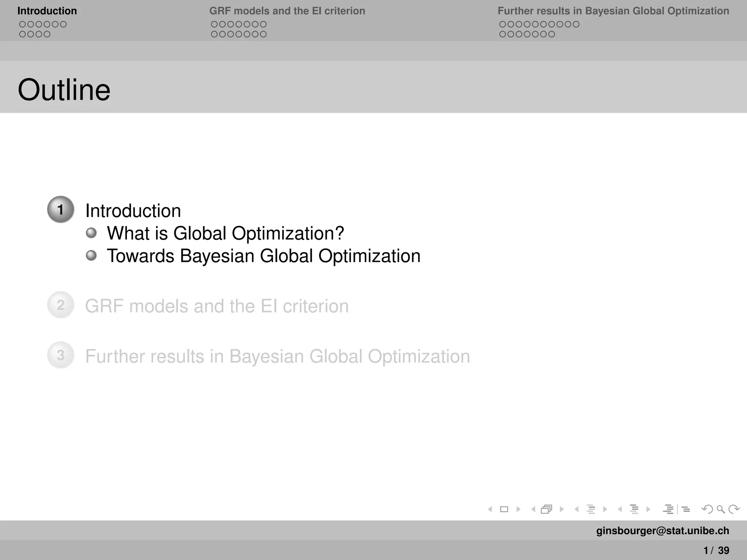Click the search magnifier navigation icon
747x560 pixels.
(720, 509)
